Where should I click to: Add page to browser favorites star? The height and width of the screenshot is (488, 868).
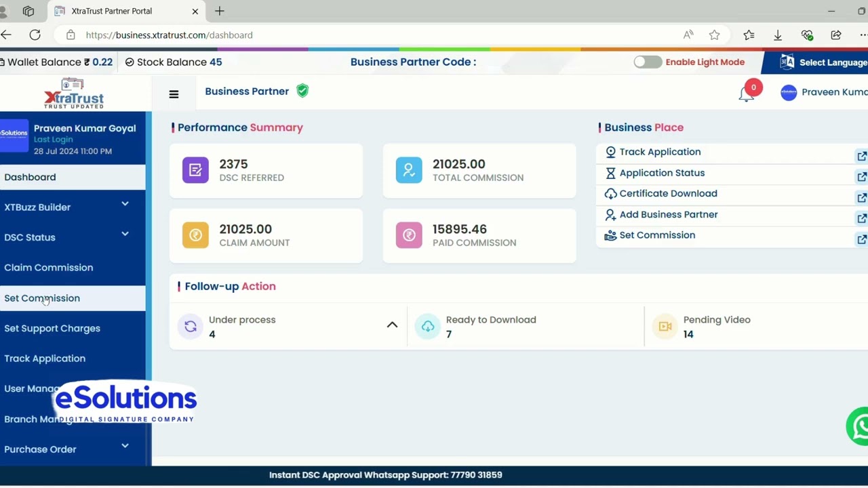point(714,35)
